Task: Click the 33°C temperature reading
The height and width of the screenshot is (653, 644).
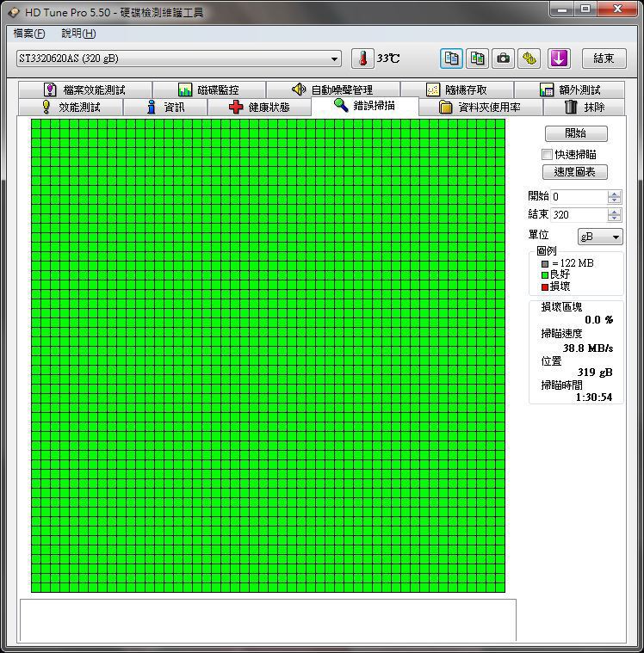Action: click(388, 59)
